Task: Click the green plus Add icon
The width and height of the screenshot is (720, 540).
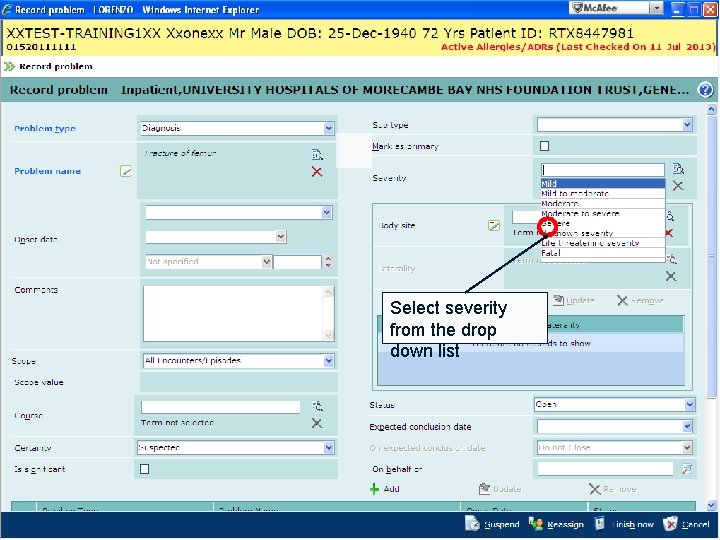Action: click(x=375, y=489)
